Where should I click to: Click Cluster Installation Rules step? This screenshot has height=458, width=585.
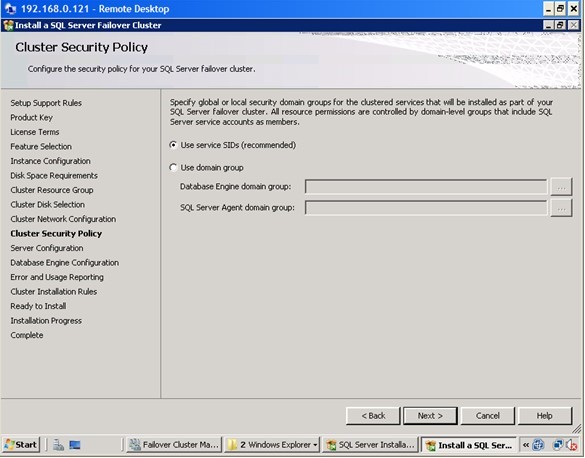[x=54, y=292]
